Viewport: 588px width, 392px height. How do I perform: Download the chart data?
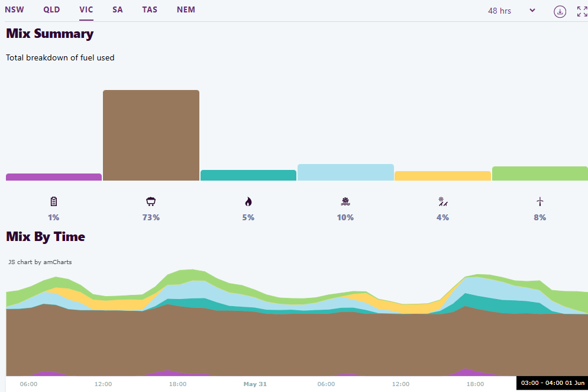(560, 11)
